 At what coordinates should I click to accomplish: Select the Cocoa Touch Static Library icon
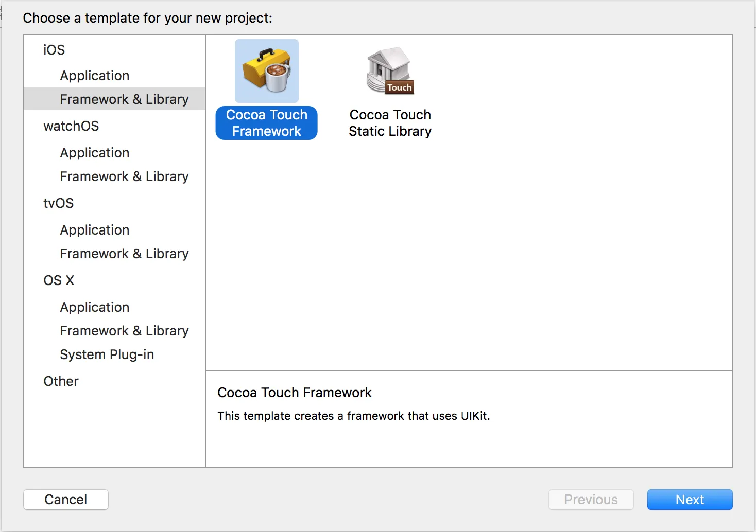tap(390, 71)
